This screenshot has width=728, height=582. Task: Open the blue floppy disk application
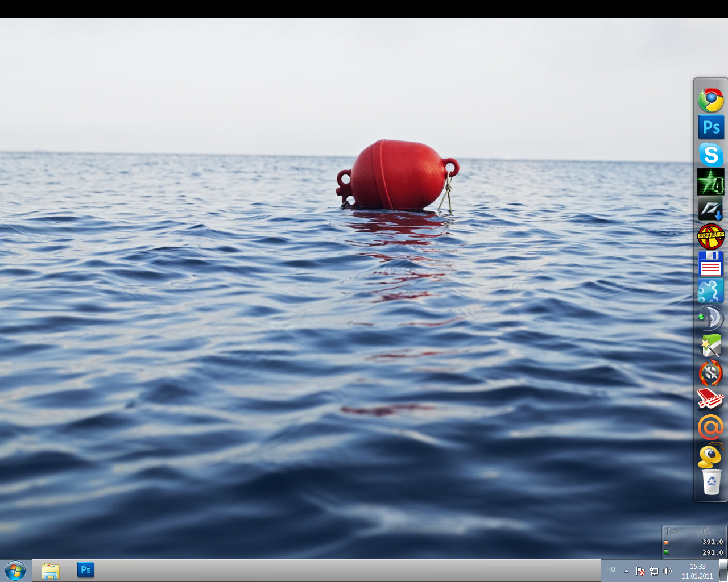coord(710,264)
